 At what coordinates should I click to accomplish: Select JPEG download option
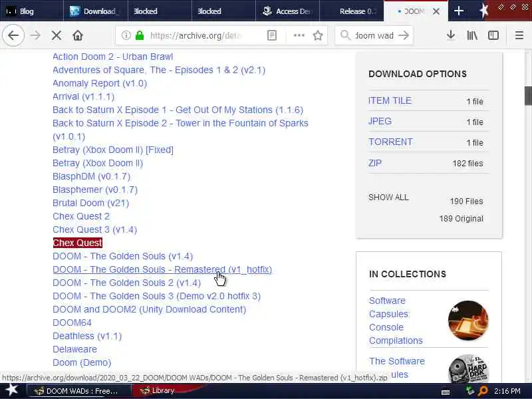[380, 121]
